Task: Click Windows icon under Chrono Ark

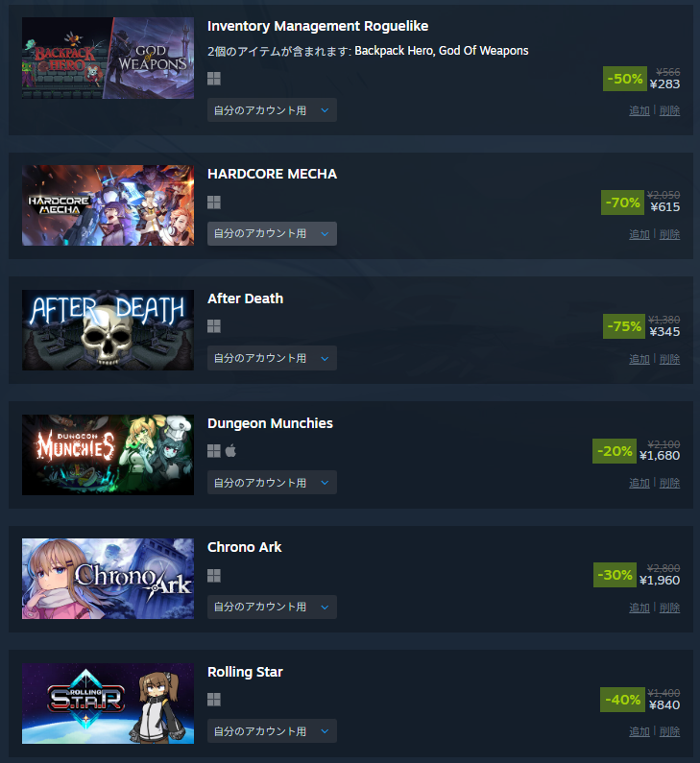Action: coord(214,576)
